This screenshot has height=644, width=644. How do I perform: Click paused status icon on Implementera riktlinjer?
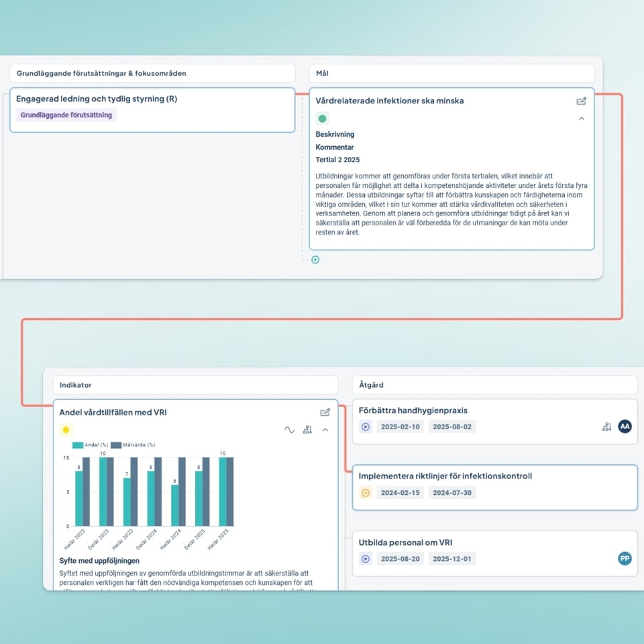[366, 493]
